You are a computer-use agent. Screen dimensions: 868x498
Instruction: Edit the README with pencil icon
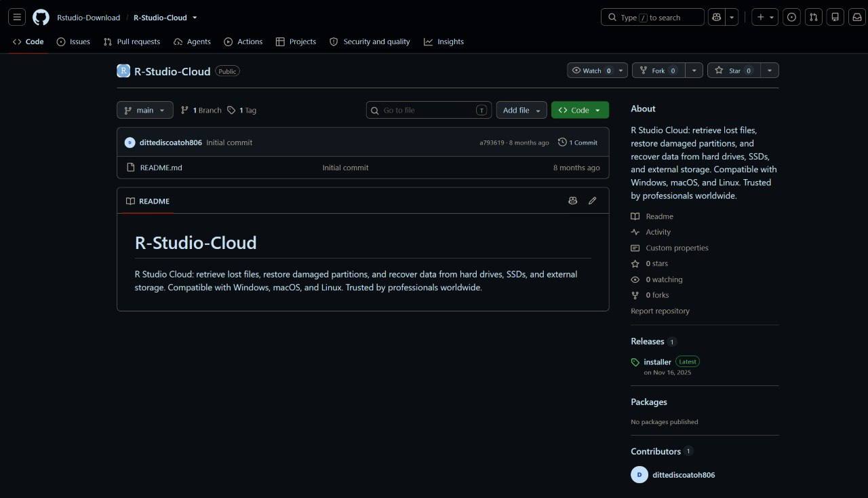tap(593, 201)
